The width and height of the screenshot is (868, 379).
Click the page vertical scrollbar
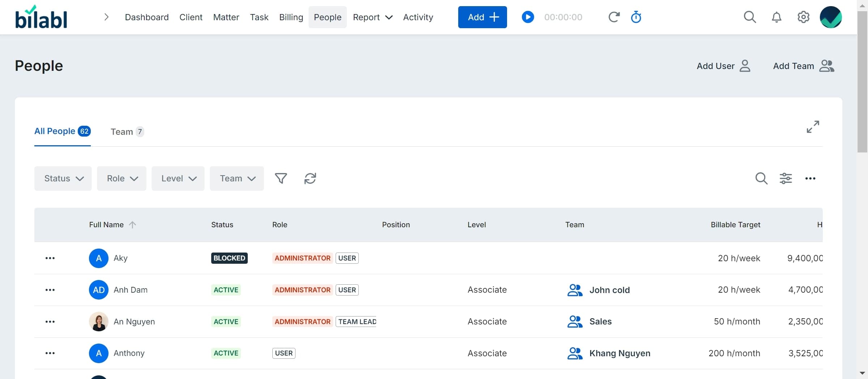click(862, 82)
